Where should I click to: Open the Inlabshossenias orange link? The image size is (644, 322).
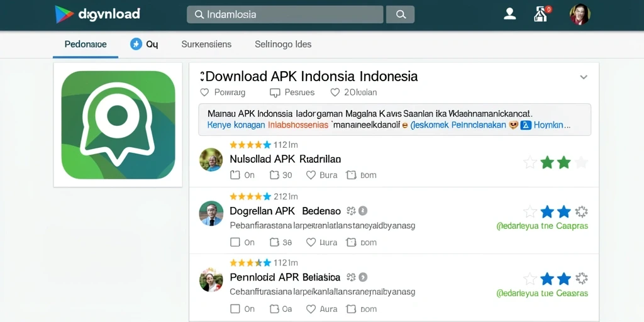tap(297, 125)
